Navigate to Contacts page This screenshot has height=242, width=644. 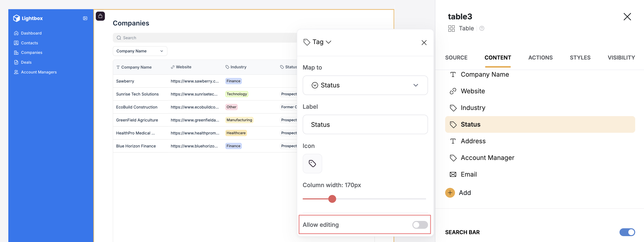pyautogui.click(x=29, y=43)
